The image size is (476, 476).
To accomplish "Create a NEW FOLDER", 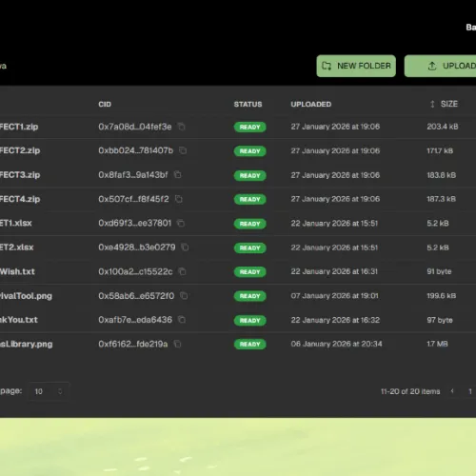I will click(356, 66).
